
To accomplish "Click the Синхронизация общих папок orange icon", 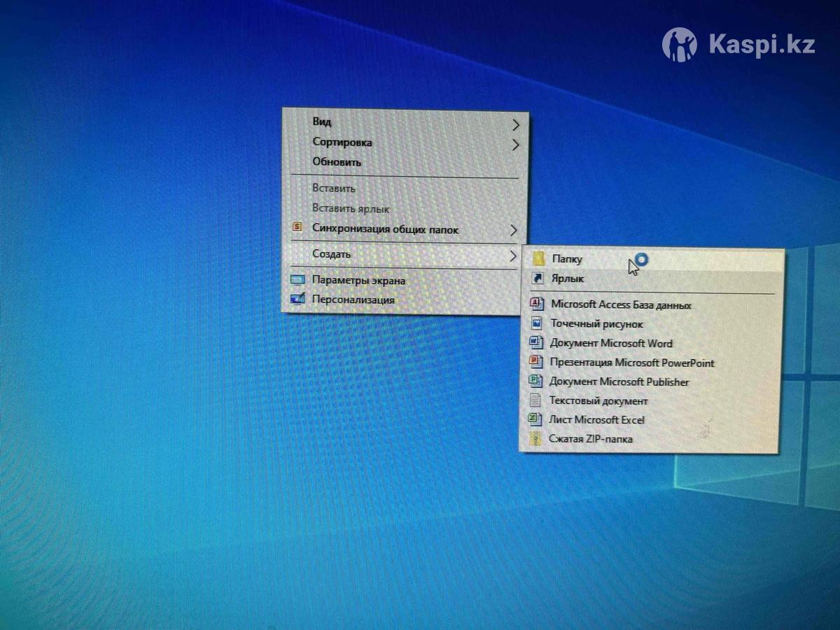I will 297,227.
